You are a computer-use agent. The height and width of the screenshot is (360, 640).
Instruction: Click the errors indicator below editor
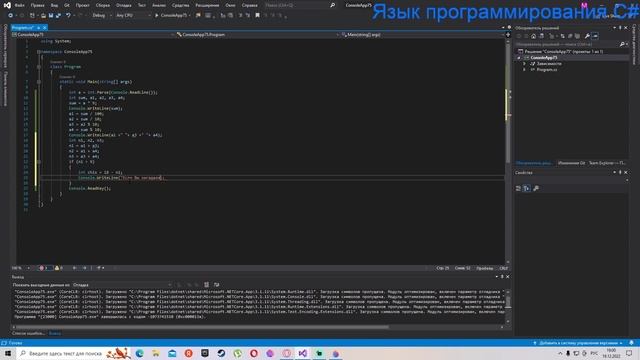pos(44,268)
